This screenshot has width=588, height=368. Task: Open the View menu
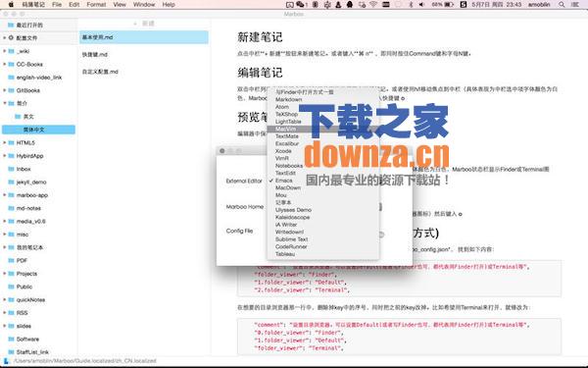(120, 5)
